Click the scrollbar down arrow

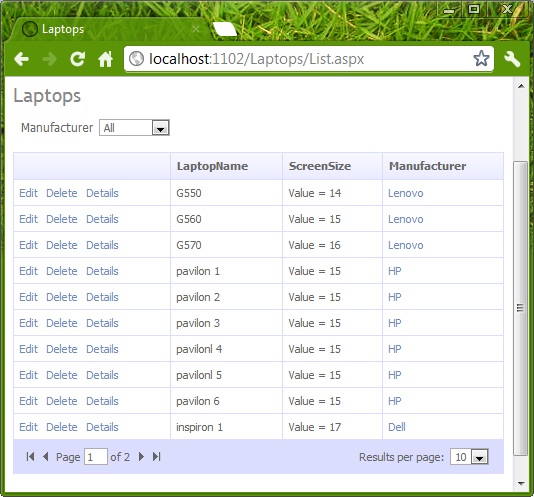pos(521,483)
